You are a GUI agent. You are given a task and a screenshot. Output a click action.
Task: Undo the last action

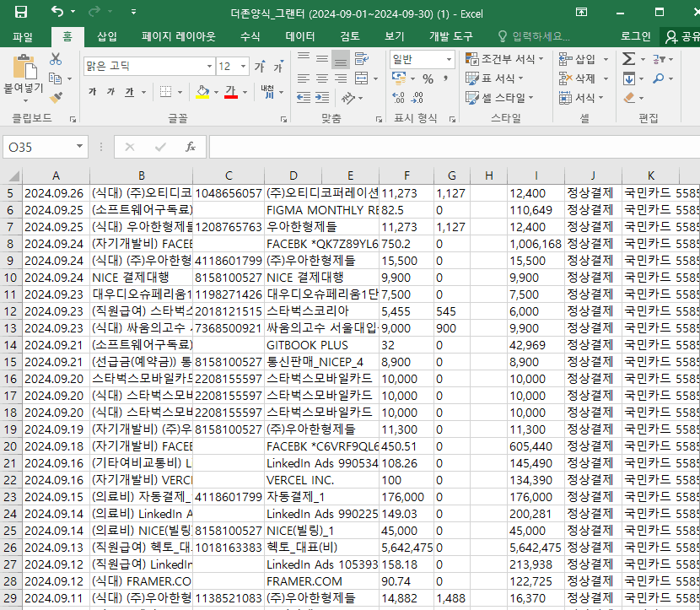(57, 11)
